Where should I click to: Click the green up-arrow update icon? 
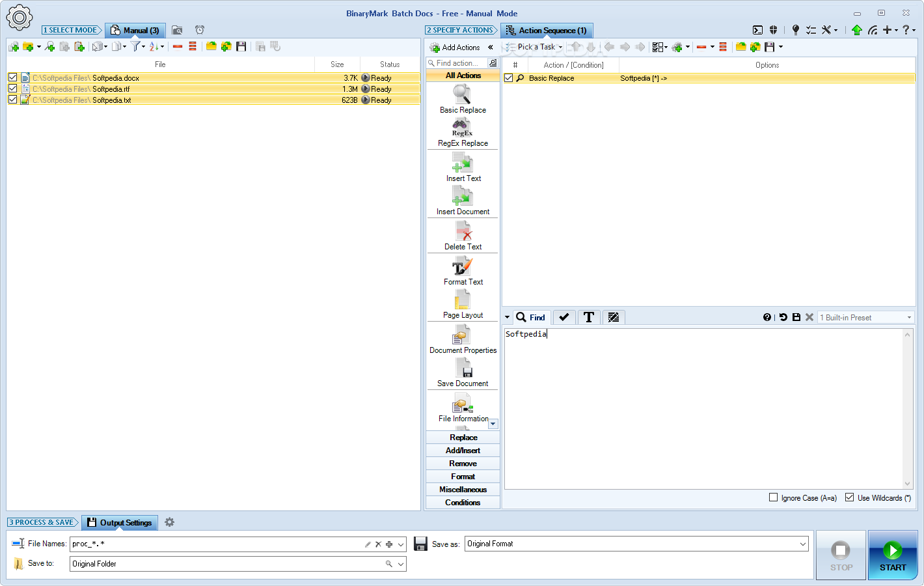pyautogui.click(x=856, y=30)
